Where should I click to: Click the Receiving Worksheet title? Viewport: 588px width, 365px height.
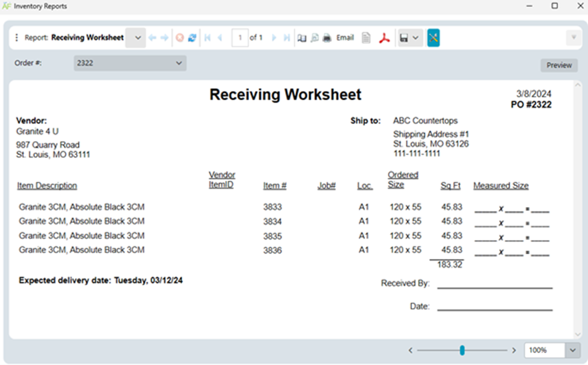[285, 95]
